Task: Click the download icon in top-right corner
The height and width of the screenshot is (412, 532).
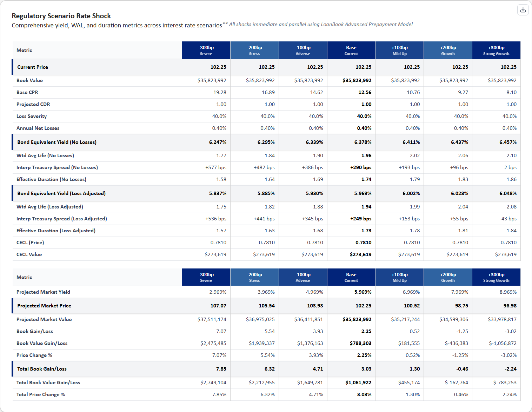Action: tap(523, 10)
